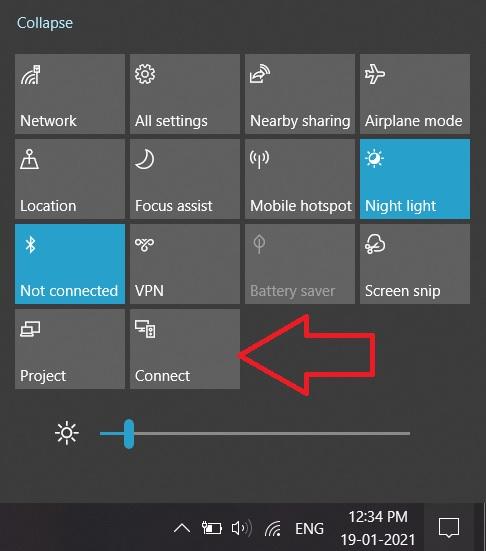Viewport: 486px width, 551px height.
Task: Toggle Focus assist tile
Action: pos(185,179)
